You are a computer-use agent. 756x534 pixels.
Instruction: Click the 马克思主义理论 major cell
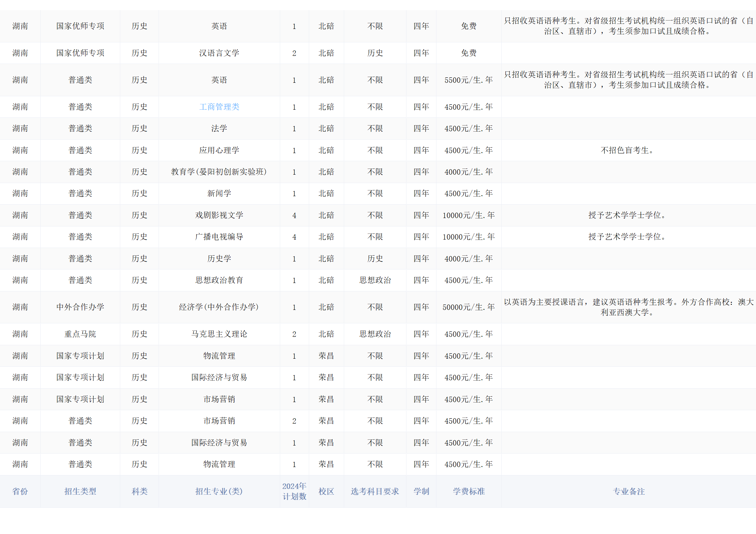click(219, 334)
